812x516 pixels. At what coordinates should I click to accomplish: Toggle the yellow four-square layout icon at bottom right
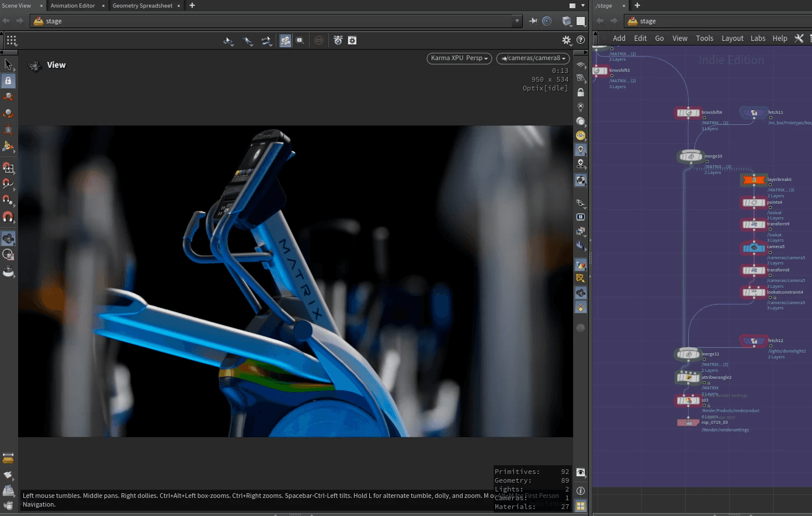(581, 507)
